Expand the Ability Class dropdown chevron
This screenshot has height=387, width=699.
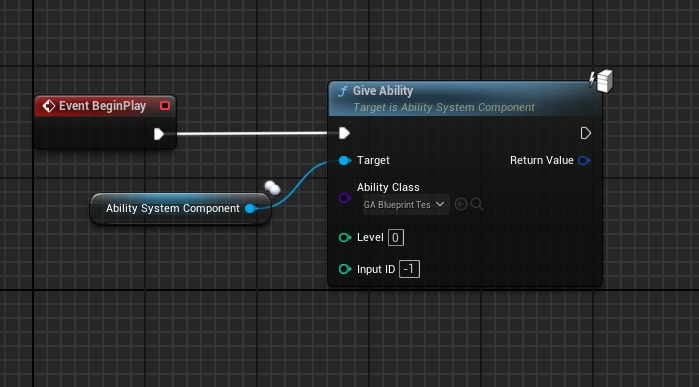coord(440,204)
